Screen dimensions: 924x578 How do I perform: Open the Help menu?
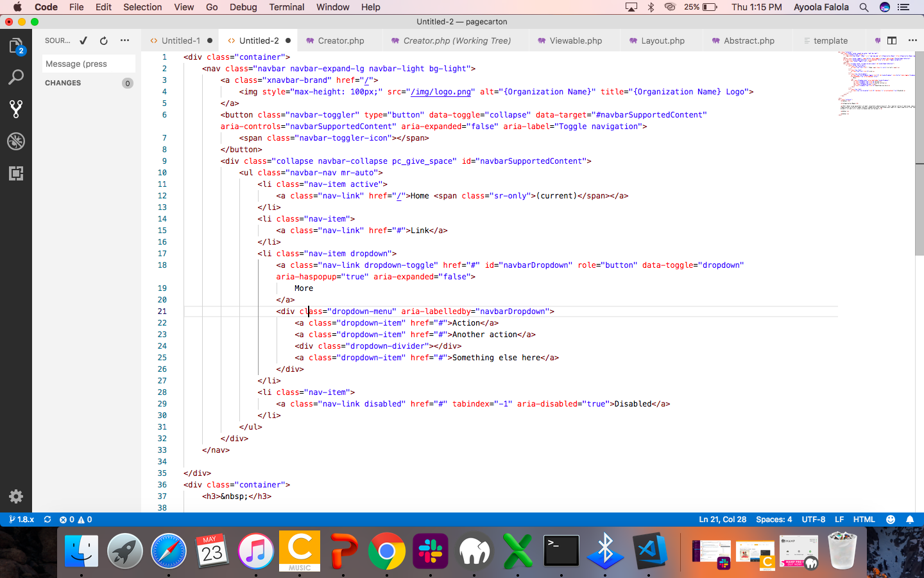tap(370, 7)
